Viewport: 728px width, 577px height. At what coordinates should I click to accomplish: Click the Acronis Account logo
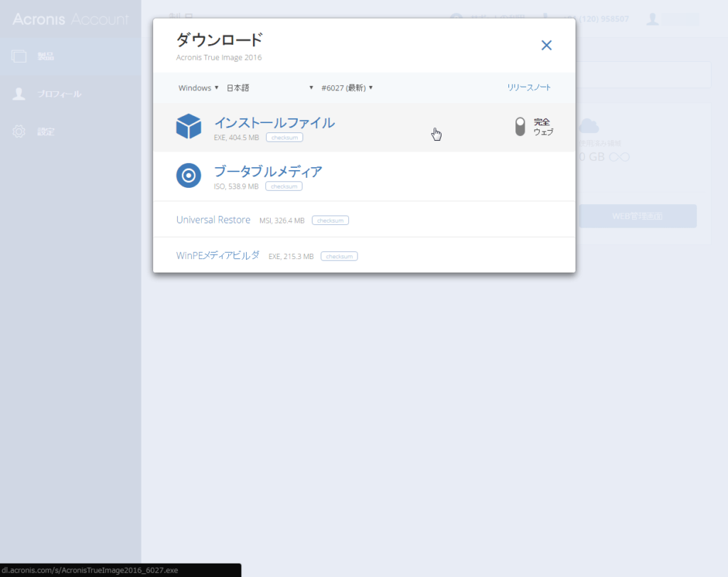[70, 19]
